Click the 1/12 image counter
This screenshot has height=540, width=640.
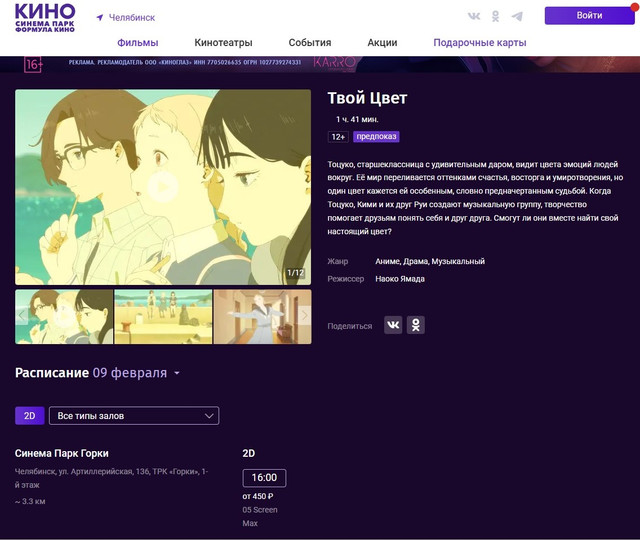pyautogui.click(x=296, y=272)
